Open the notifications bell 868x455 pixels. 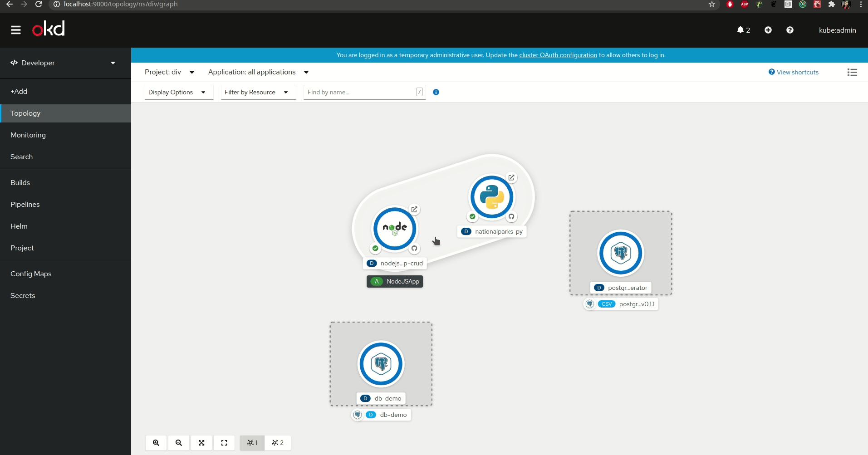tap(743, 30)
